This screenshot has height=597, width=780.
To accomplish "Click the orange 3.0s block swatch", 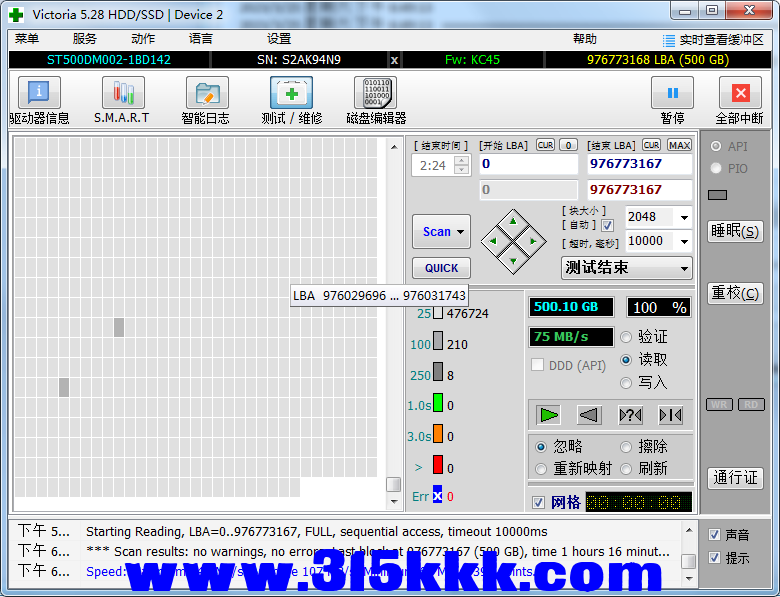I will tap(438, 433).
